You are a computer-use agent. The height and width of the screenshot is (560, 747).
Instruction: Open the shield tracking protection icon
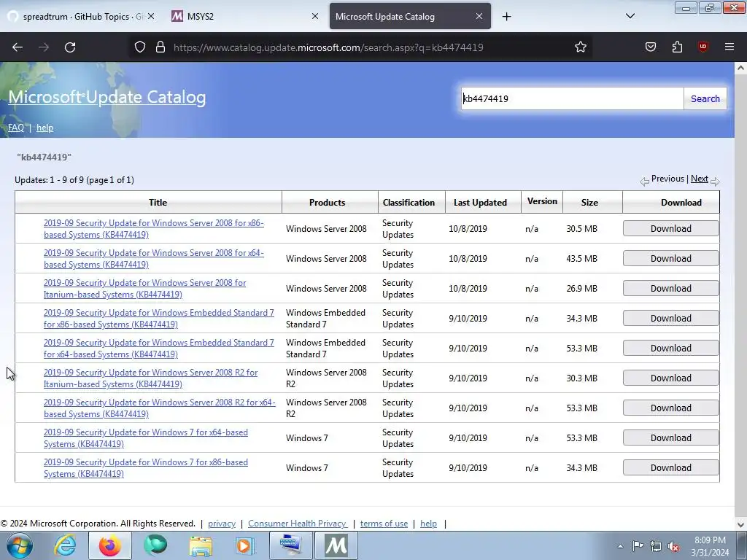(x=139, y=47)
